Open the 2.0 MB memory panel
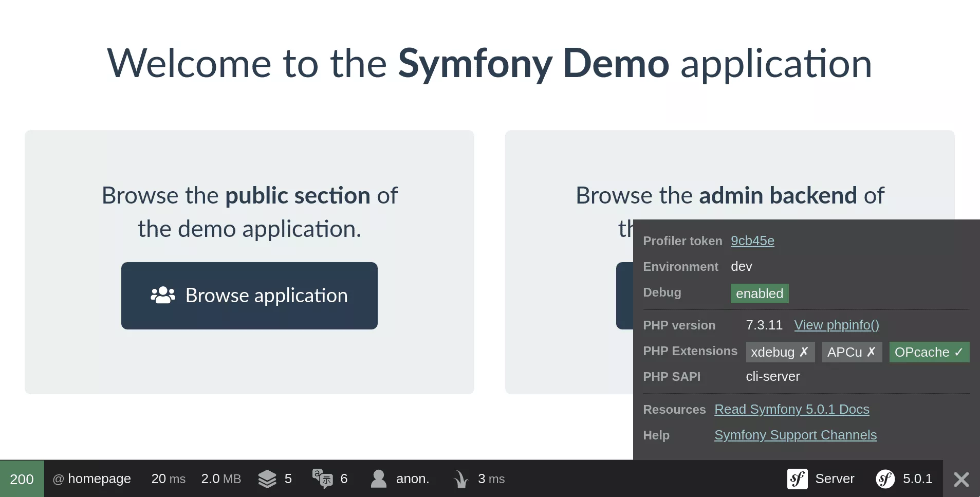 (x=221, y=479)
